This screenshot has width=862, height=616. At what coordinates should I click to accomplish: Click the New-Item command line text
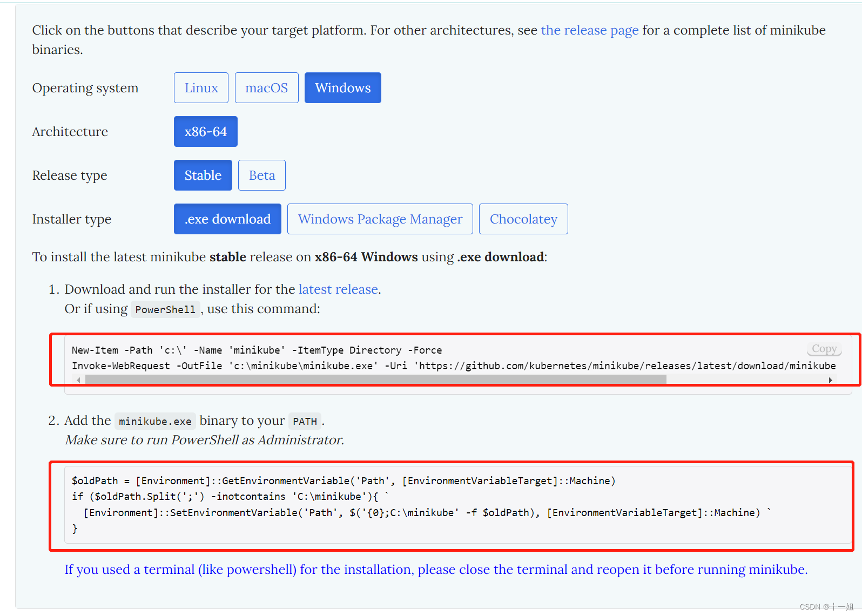(x=257, y=350)
